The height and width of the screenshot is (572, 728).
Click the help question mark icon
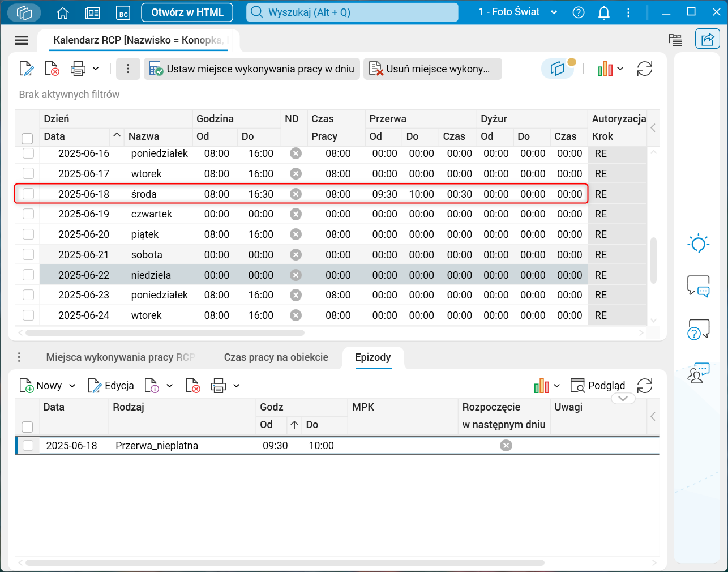(579, 12)
